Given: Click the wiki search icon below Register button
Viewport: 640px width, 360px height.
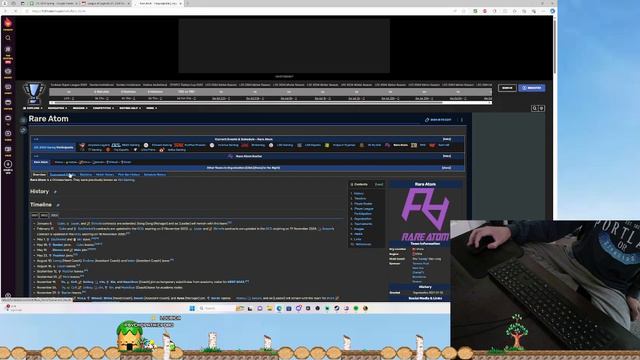Looking at the screenshot, I should [x=534, y=108].
